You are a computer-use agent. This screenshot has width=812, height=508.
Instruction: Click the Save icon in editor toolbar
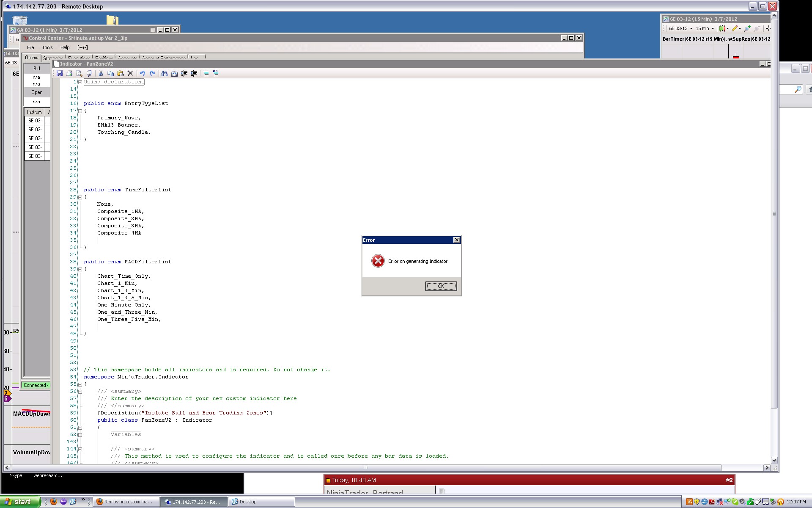[x=60, y=73]
